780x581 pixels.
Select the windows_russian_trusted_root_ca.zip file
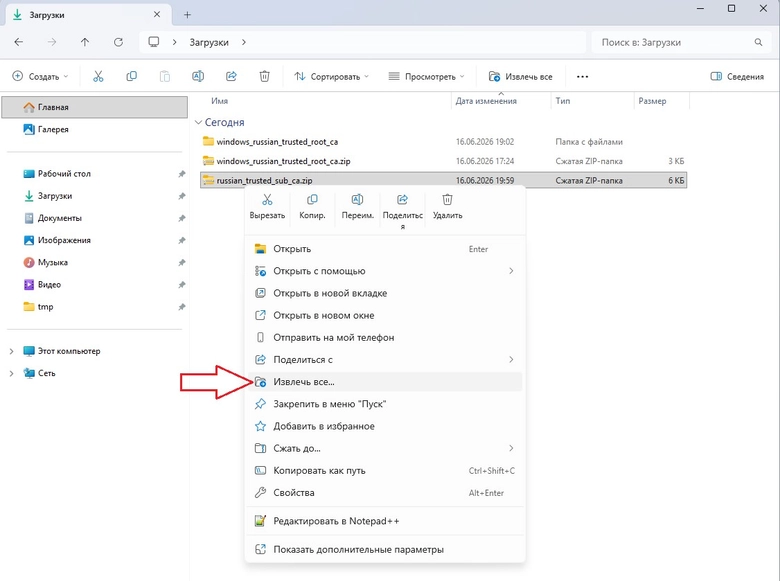(443, 161)
